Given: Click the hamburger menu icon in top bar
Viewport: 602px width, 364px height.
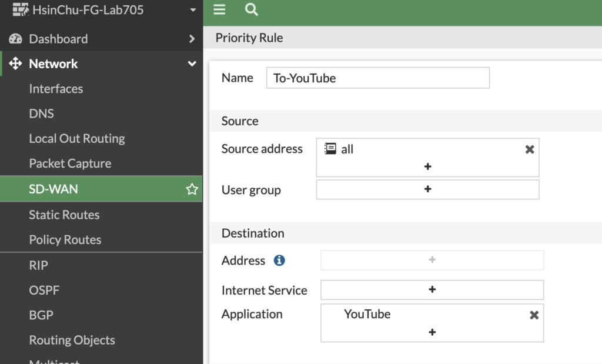Looking at the screenshot, I should pyautogui.click(x=219, y=9).
